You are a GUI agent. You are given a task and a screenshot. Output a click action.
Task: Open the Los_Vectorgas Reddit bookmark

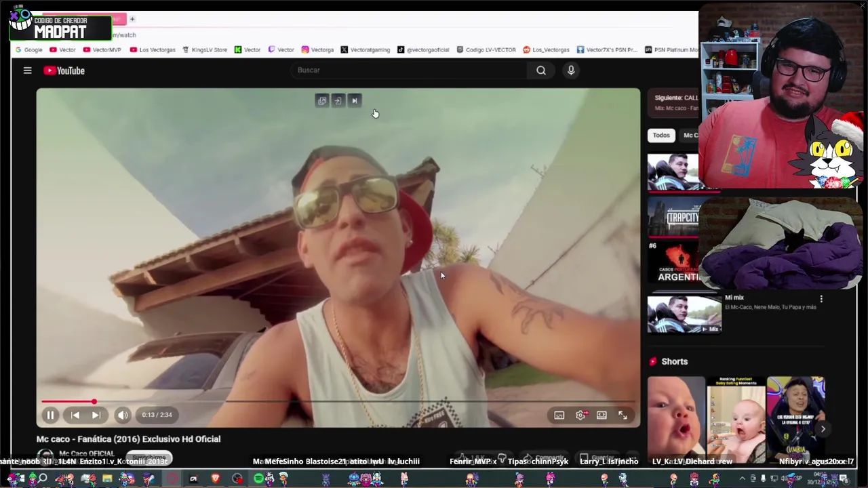[546, 49]
